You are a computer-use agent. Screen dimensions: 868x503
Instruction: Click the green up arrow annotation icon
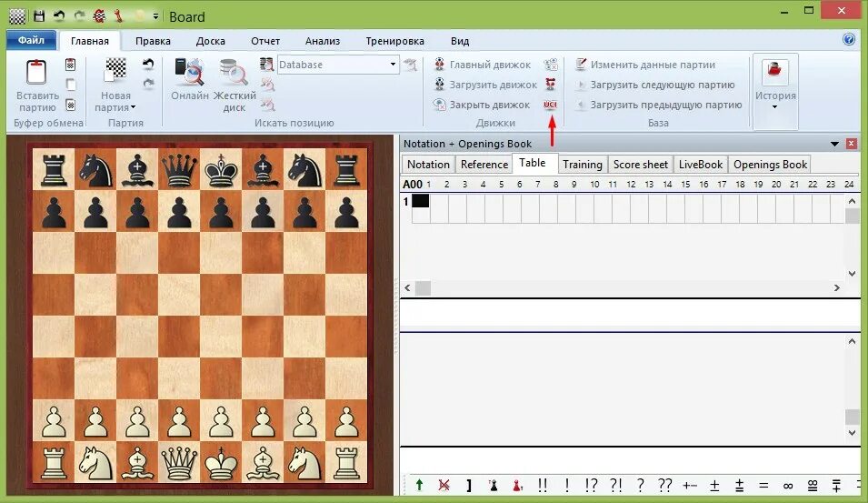(x=420, y=486)
